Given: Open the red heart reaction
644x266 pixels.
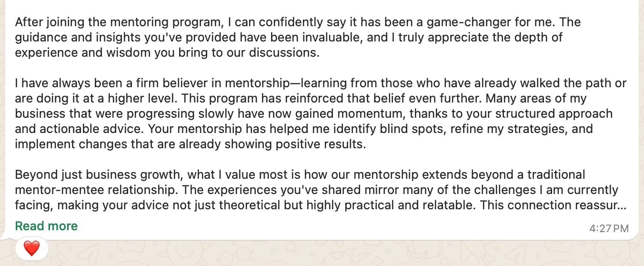Looking at the screenshot, I should click(32, 248).
